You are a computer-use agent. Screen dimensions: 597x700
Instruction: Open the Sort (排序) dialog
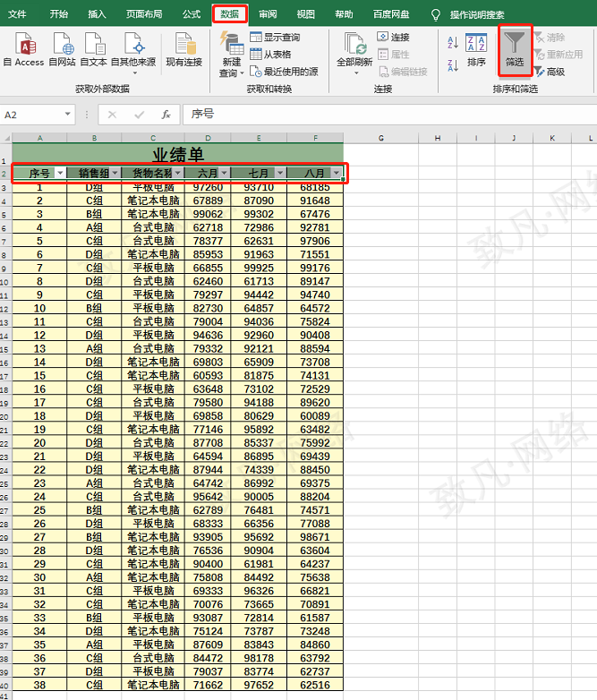[476, 50]
